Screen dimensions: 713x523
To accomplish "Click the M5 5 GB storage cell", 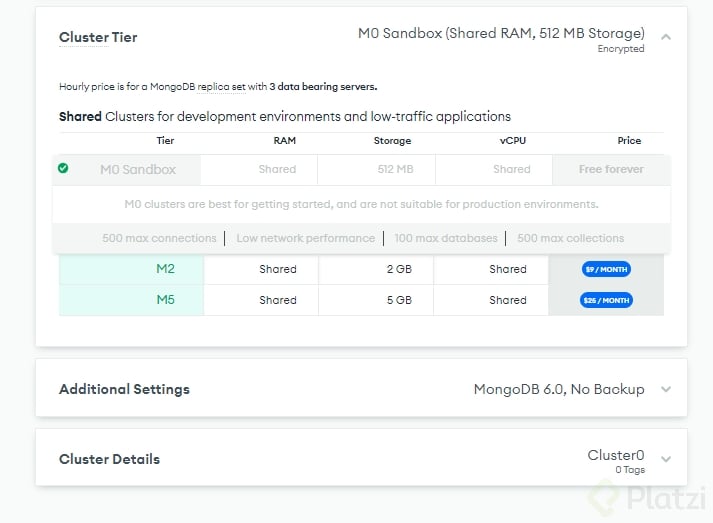I will (398, 300).
